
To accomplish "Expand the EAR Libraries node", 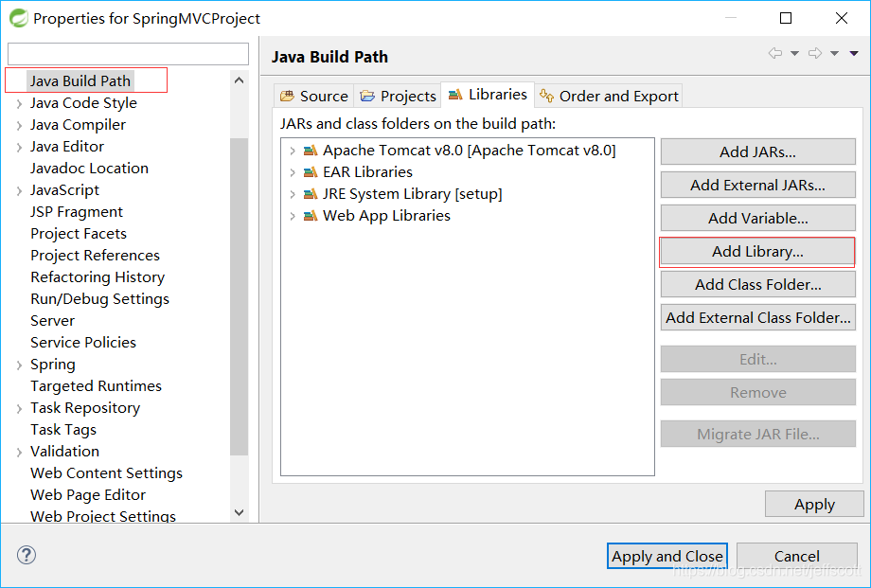I will [293, 172].
